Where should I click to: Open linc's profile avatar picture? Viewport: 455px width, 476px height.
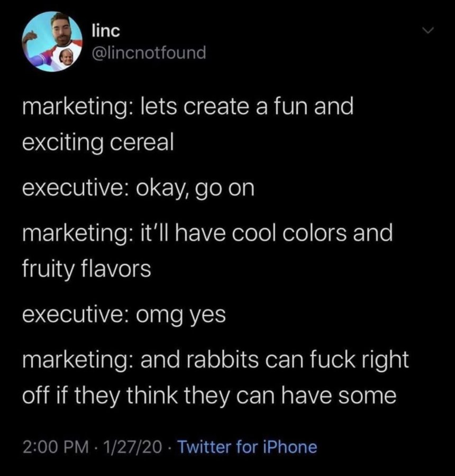point(52,41)
